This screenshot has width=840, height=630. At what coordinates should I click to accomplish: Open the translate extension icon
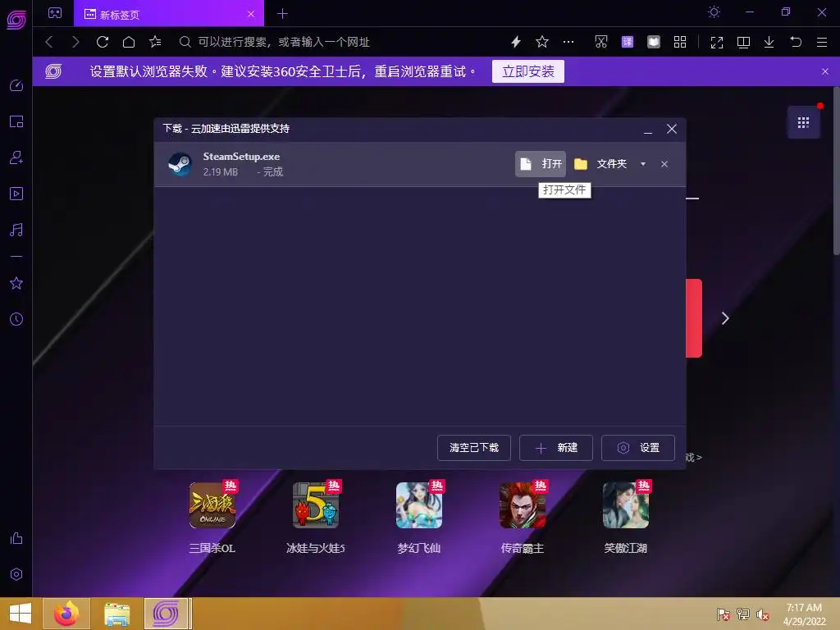pyautogui.click(x=628, y=42)
